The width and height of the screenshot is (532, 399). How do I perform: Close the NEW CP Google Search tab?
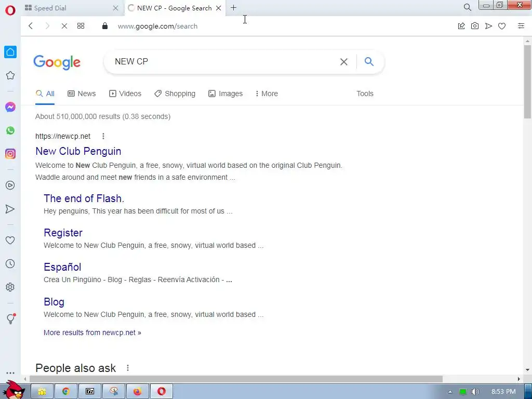tap(219, 8)
